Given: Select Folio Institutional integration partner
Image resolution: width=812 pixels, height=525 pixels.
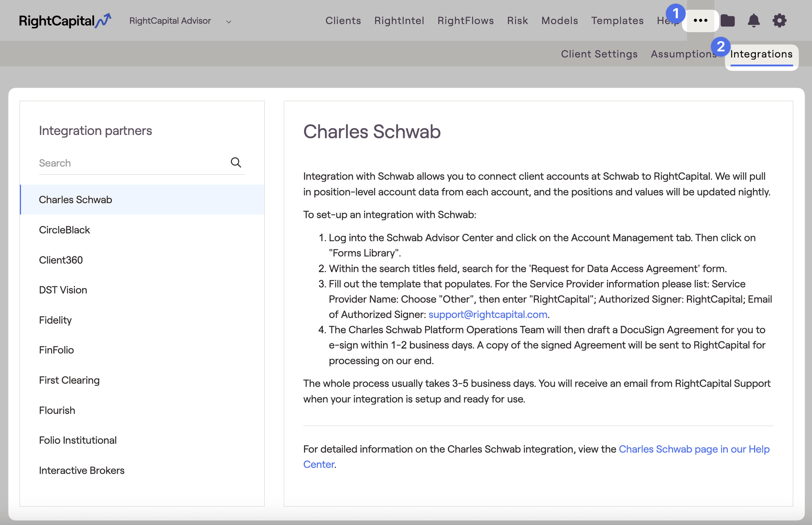Looking at the screenshot, I should [142, 440].
